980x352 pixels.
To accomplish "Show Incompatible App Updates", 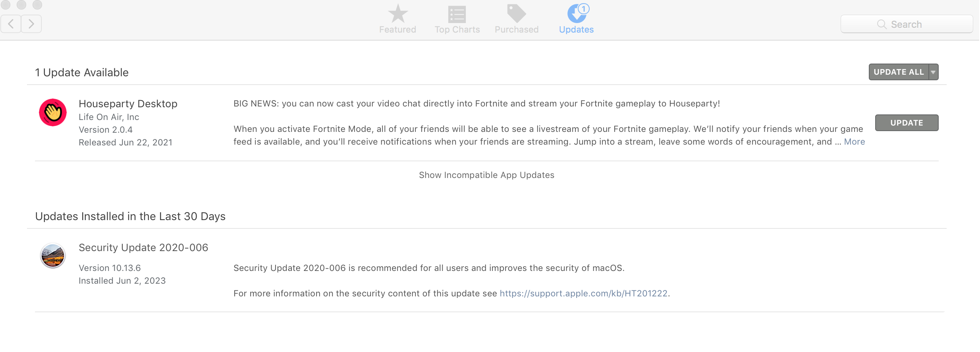I will pyautogui.click(x=486, y=175).
